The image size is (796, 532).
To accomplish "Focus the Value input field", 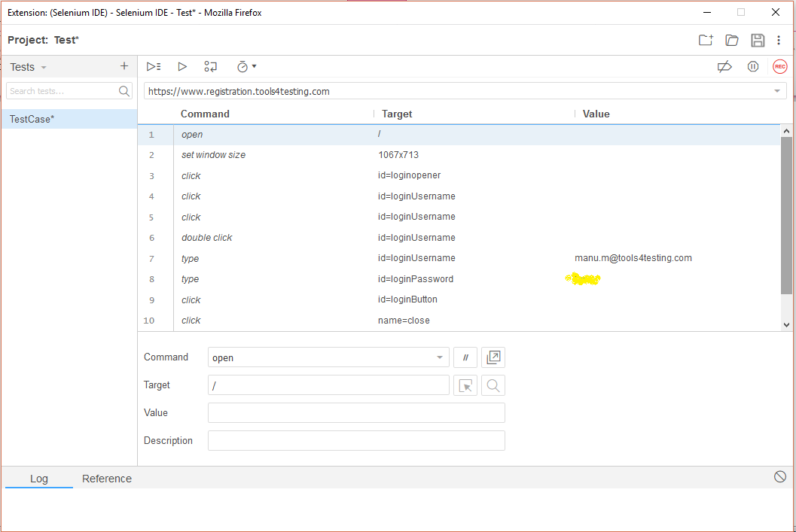I will (356, 413).
